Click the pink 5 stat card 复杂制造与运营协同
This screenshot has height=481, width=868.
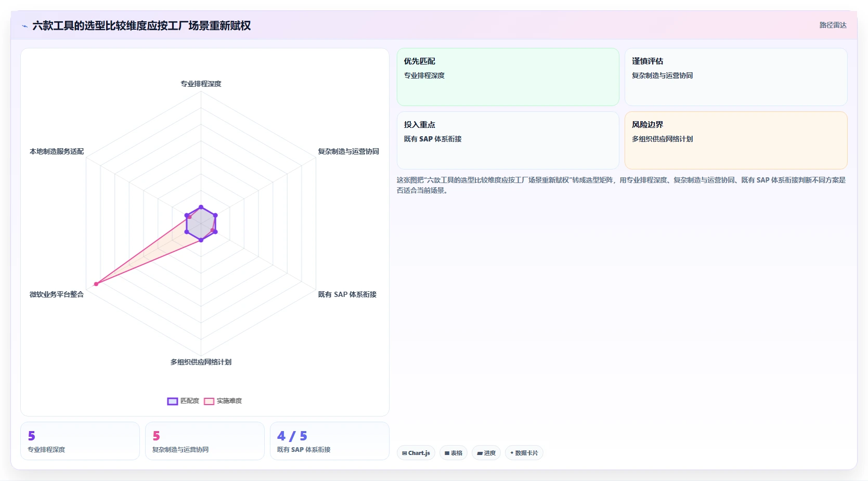205,441
